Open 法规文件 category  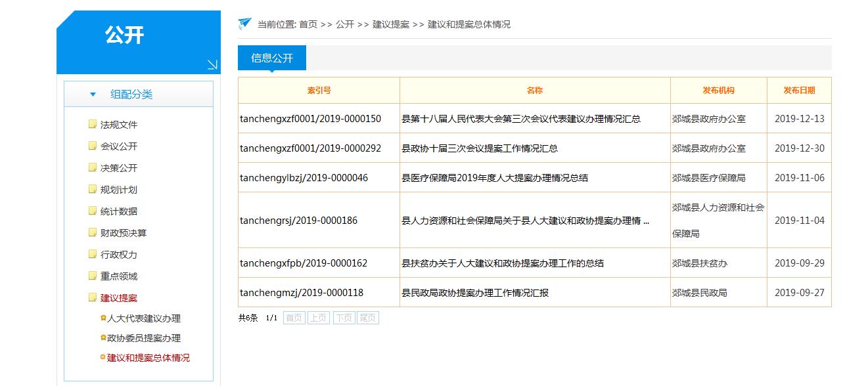click(x=119, y=125)
